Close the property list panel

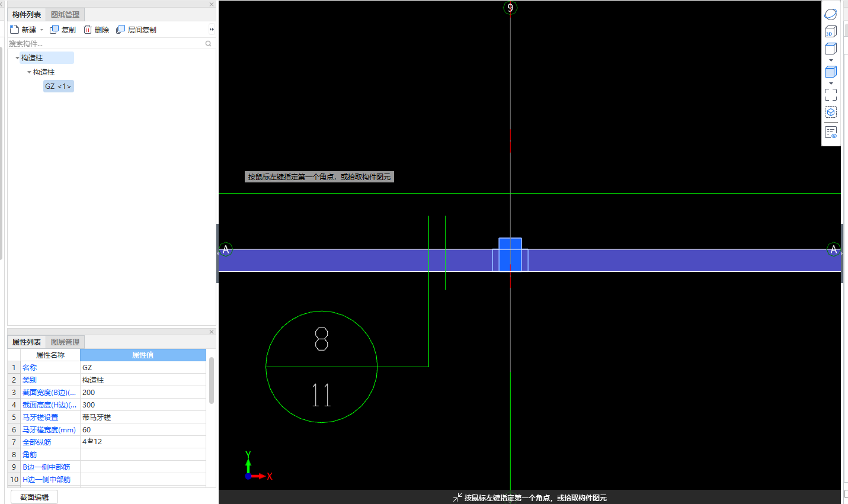[212, 332]
